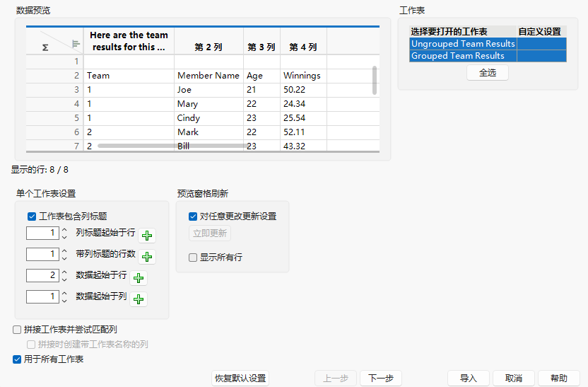
Task: Increase the 带列标题的行数 value with the up arrow
Action: pyautogui.click(x=64, y=251)
